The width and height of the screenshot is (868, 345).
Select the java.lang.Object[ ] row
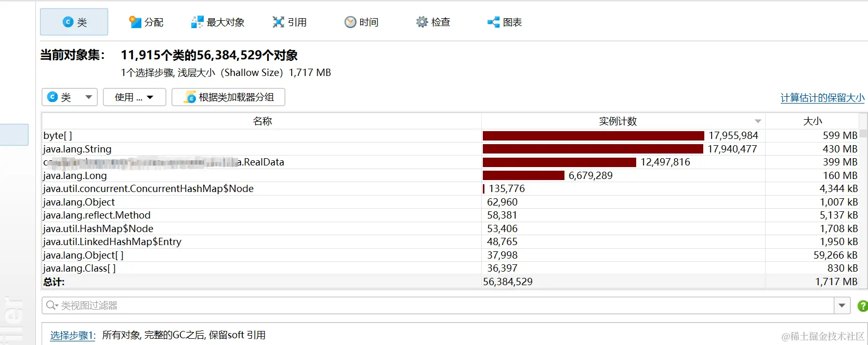[451, 255]
